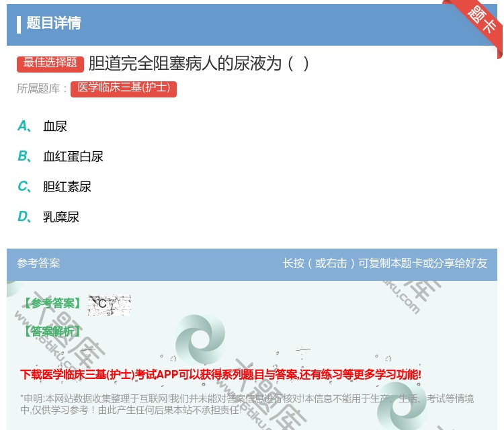Click the 题目详情 header title
Image resolution: width=504 pixels, height=430 pixels.
54,23
